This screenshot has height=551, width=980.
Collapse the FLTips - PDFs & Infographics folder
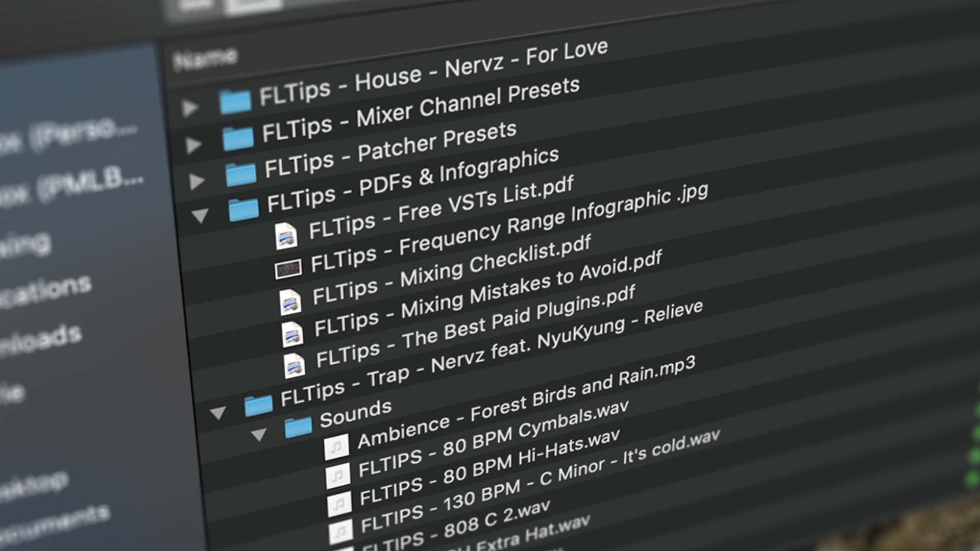[x=200, y=215]
